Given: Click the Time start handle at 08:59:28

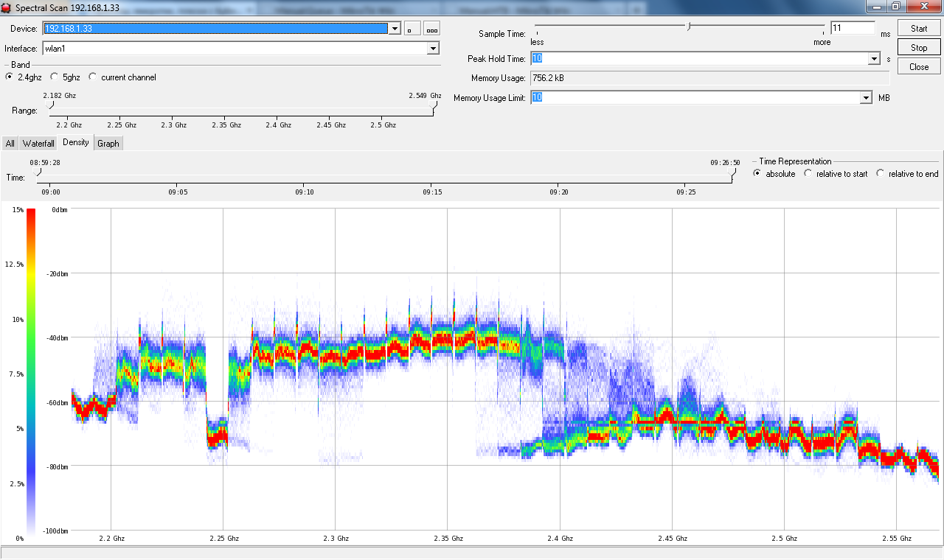Looking at the screenshot, I should [x=38, y=172].
